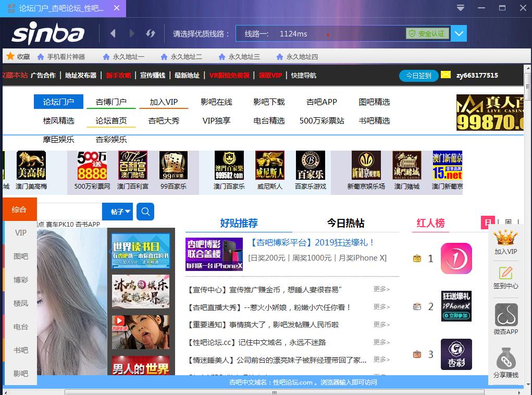The height and width of the screenshot is (395, 532).
Task: Open the 500万彩票站 navigation item
Action: click(321, 120)
